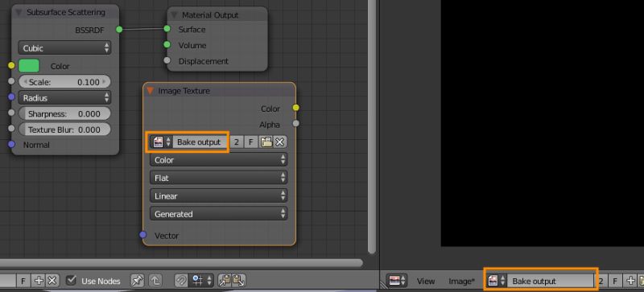The height and width of the screenshot is (292, 644).
Task: Unlink image with X in Image Texture node
Action: (x=280, y=142)
